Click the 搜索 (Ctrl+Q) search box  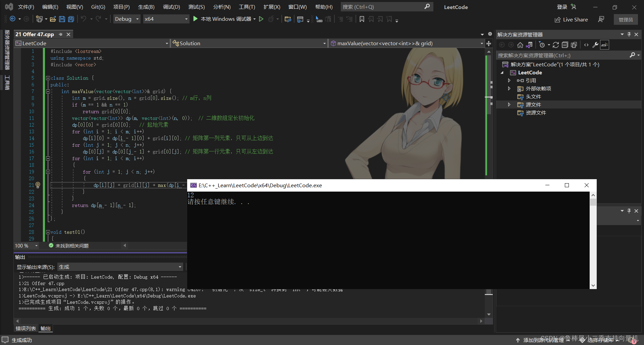click(x=387, y=7)
